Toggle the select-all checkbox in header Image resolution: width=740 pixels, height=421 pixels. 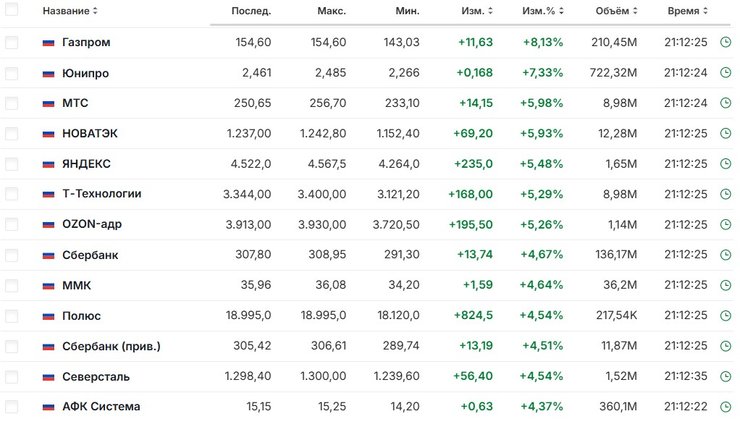pyautogui.click(x=12, y=11)
